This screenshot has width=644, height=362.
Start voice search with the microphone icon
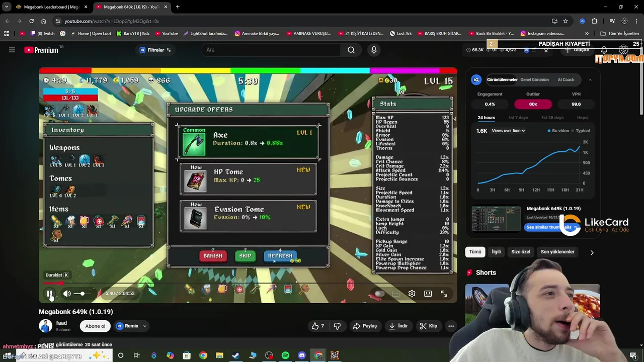pyautogui.click(x=374, y=50)
